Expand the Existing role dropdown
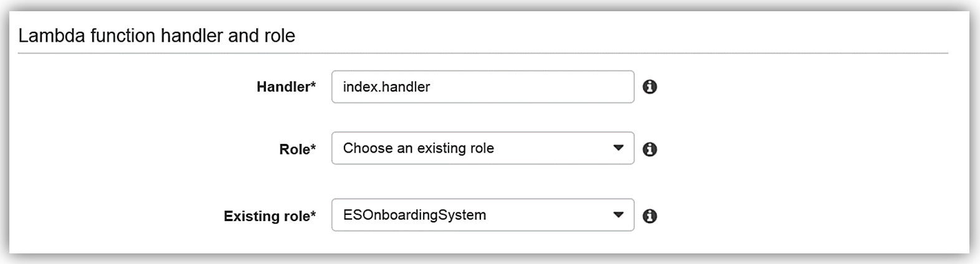The width and height of the screenshot is (980, 264). click(x=482, y=215)
